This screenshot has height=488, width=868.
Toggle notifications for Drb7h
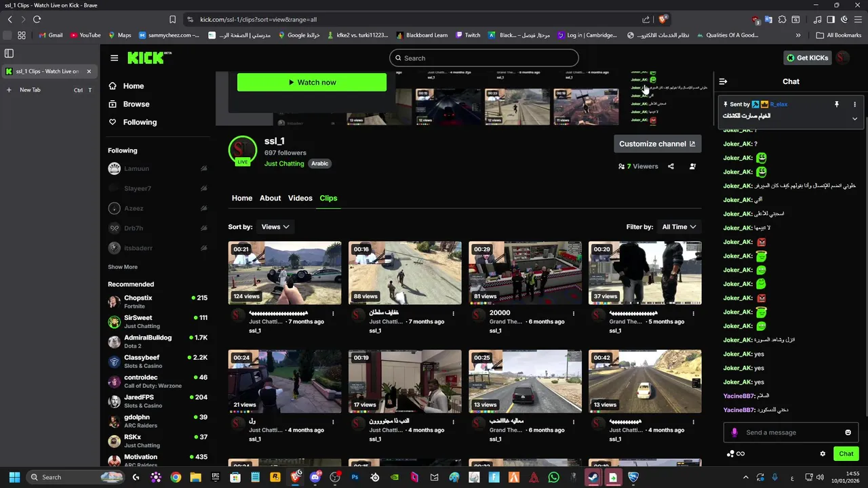pyautogui.click(x=203, y=228)
